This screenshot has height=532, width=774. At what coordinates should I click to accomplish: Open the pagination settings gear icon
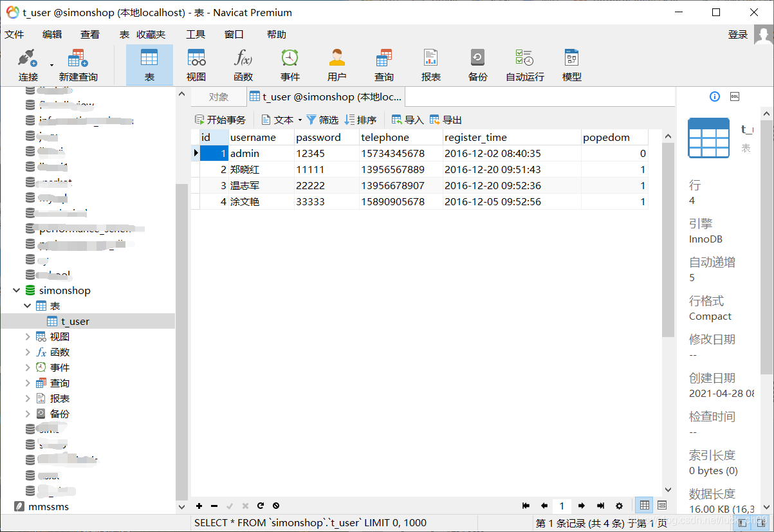pos(620,506)
